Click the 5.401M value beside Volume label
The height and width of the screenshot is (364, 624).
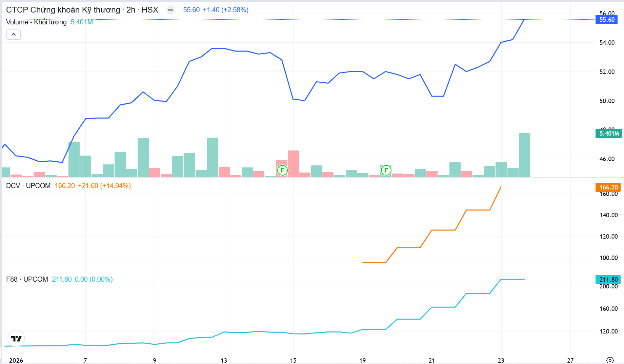pyautogui.click(x=82, y=22)
